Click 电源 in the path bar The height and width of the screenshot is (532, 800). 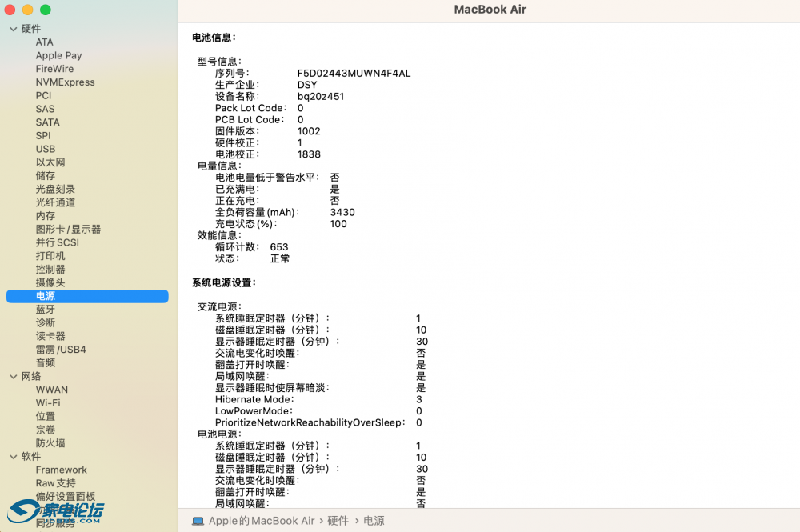pos(374,521)
